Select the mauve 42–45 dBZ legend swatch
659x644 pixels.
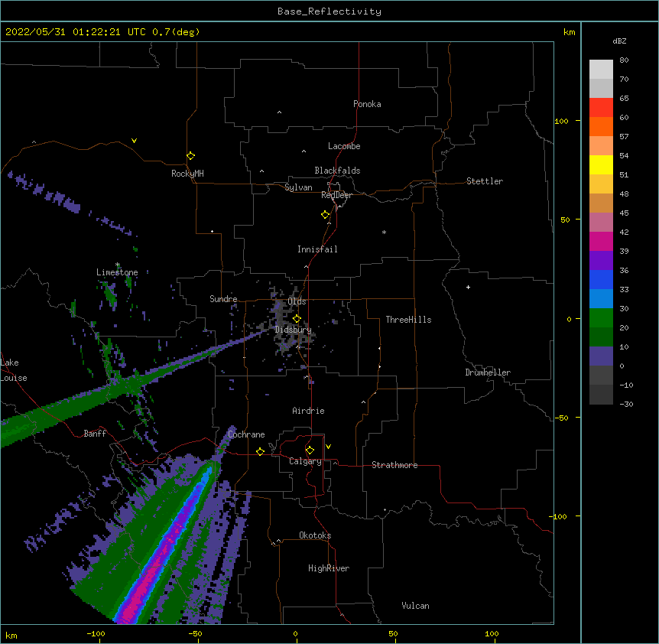[601, 222]
